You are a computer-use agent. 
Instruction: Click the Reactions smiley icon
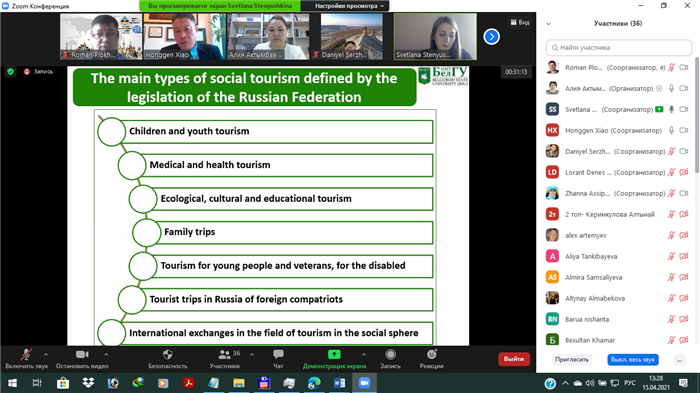(x=431, y=355)
